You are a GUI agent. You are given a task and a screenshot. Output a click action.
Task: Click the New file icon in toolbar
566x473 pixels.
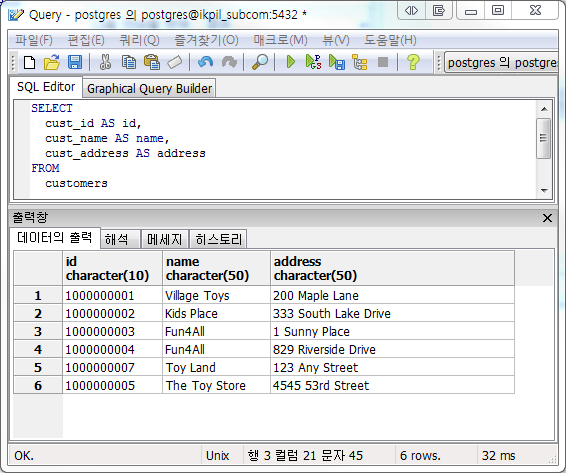30,62
